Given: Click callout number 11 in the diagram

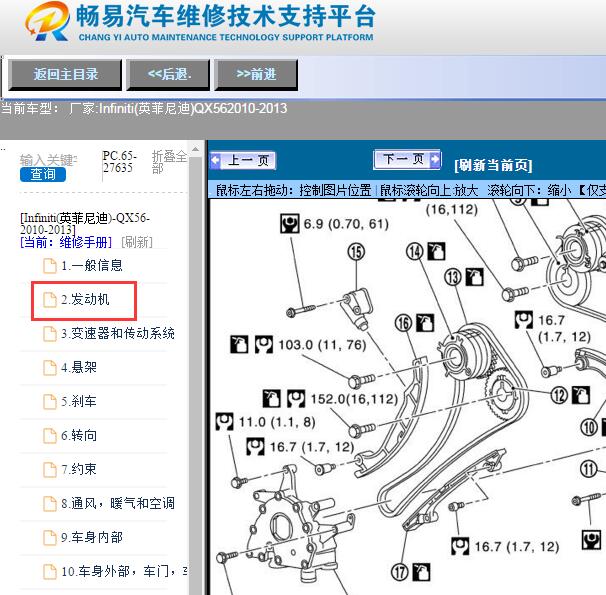Looking at the screenshot, I should (589, 469).
